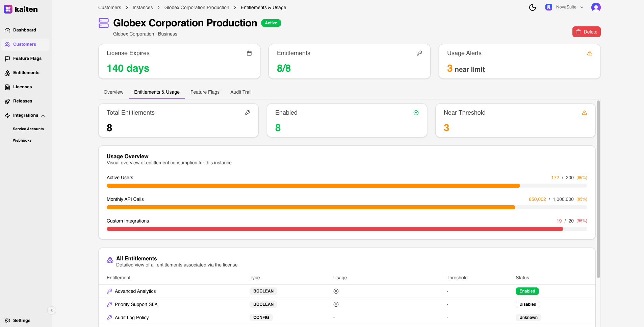Collapse the Integrations sidebar section

pos(43,116)
